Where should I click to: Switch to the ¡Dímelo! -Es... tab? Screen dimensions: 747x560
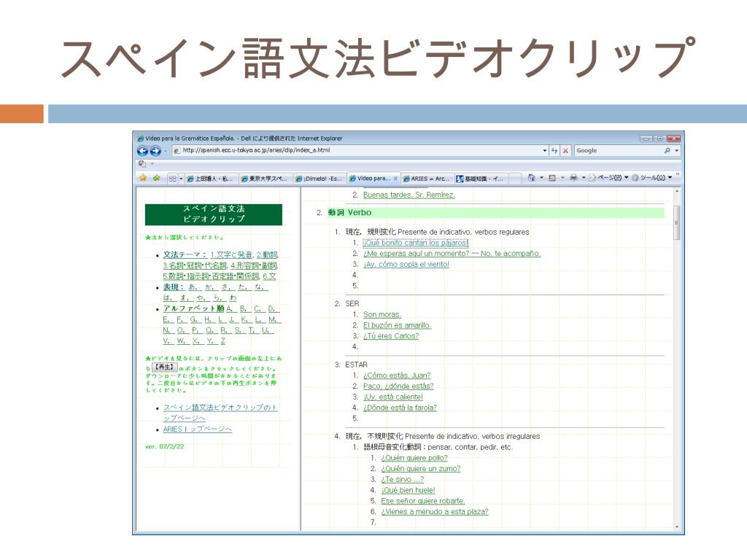click(319, 179)
